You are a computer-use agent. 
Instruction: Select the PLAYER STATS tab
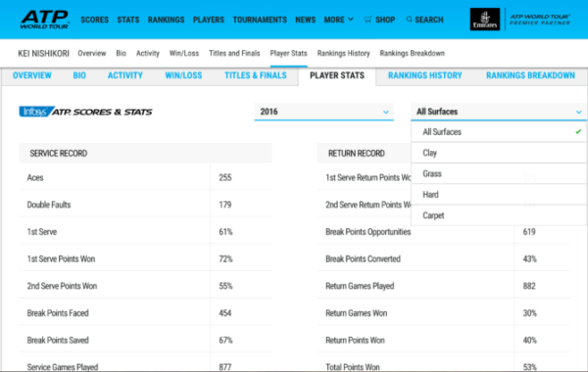337,75
